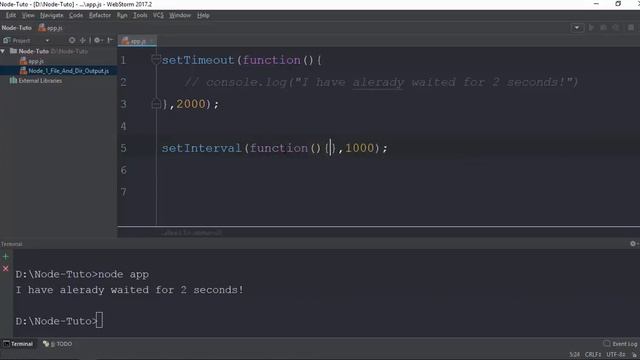Image resolution: width=640 pixels, height=360 pixels.
Task: Click the commented console.log line
Action: point(381,82)
